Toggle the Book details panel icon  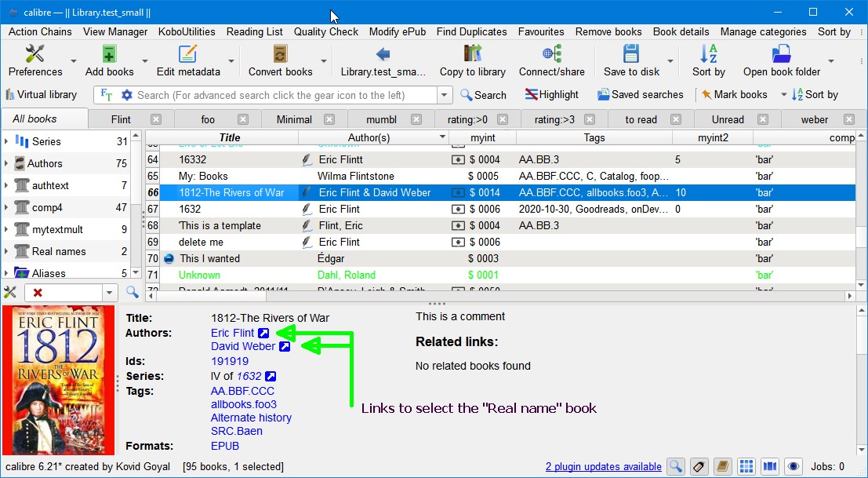(769, 466)
